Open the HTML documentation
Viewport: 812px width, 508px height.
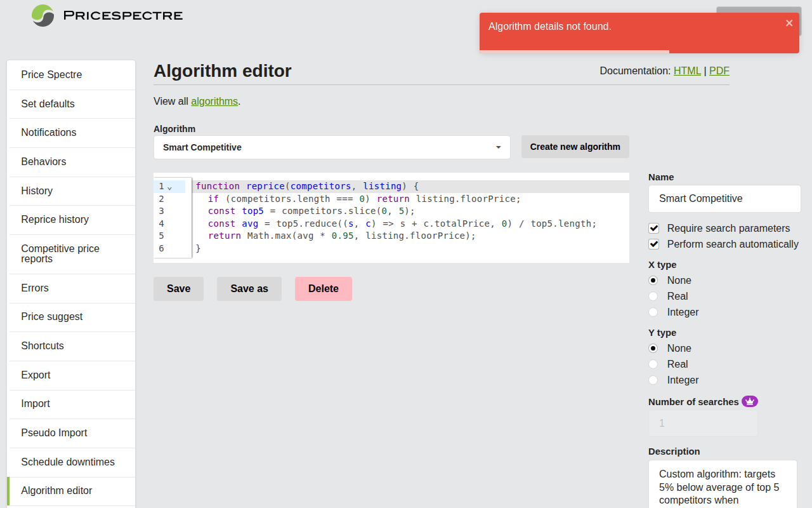(x=687, y=70)
